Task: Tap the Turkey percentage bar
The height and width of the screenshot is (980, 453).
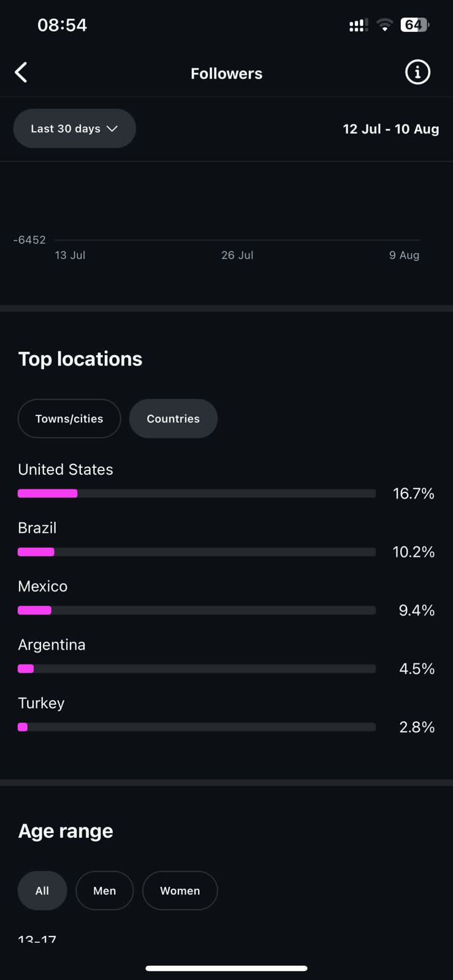Action: (x=196, y=727)
